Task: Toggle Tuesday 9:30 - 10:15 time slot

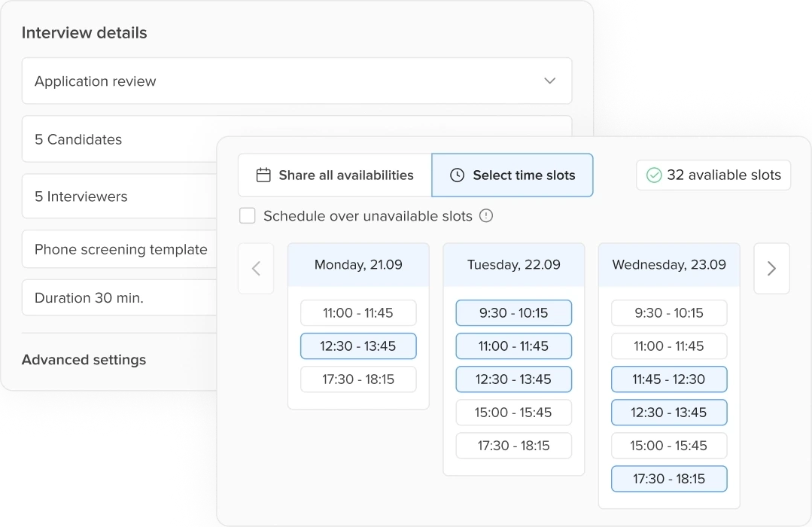Action: [513, 313]
